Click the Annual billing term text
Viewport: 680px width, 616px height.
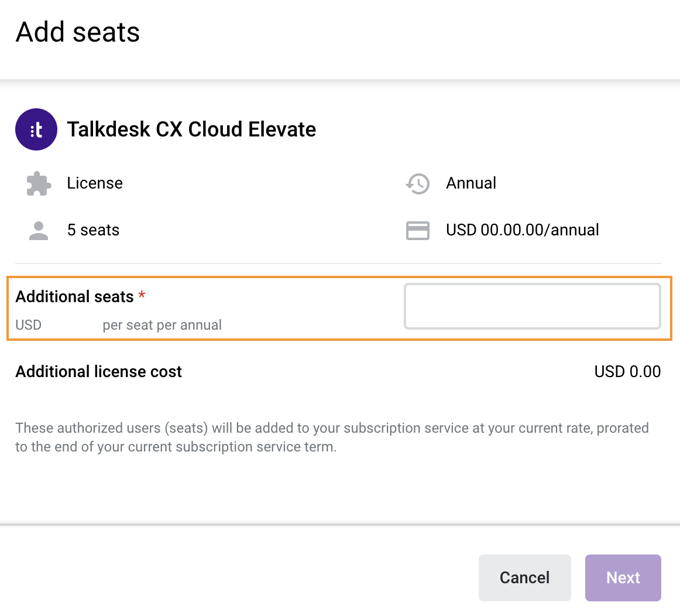pyautogui.click(x=472, y=183)
